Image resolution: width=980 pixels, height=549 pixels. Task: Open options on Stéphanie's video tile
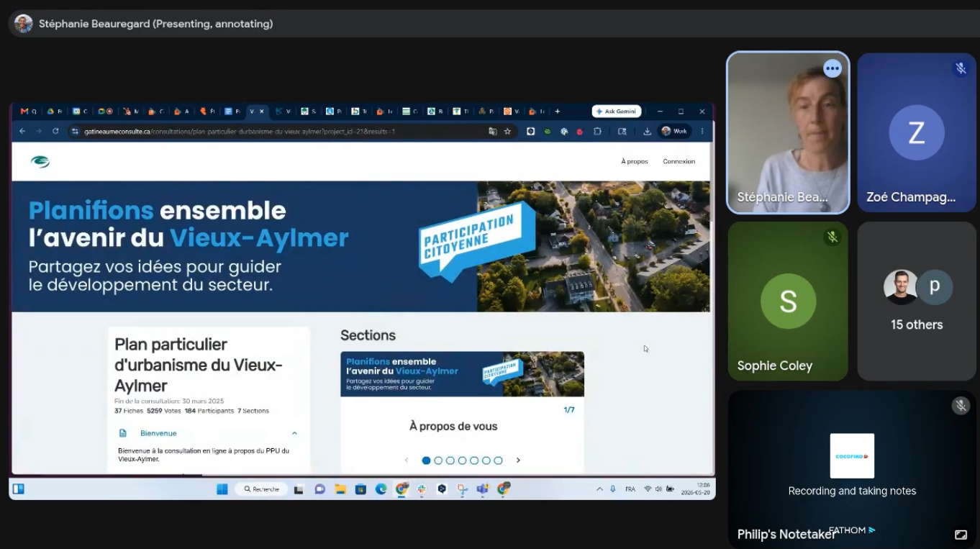[832, 68]
